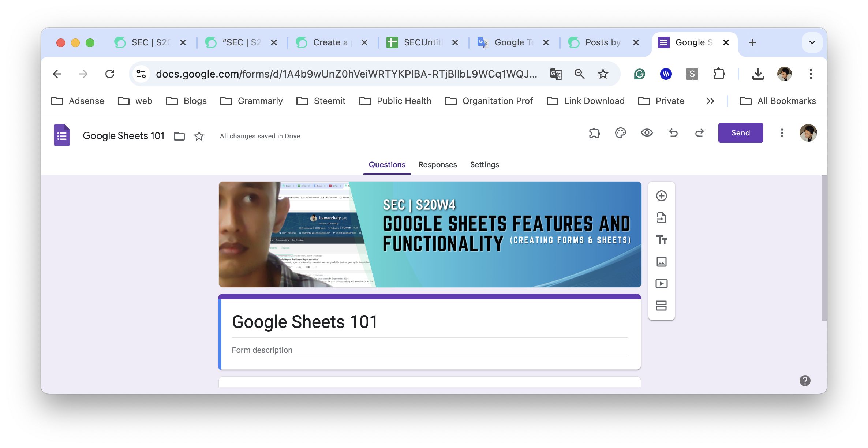
Task: Open the Settings tab
Action: [484, 165]
